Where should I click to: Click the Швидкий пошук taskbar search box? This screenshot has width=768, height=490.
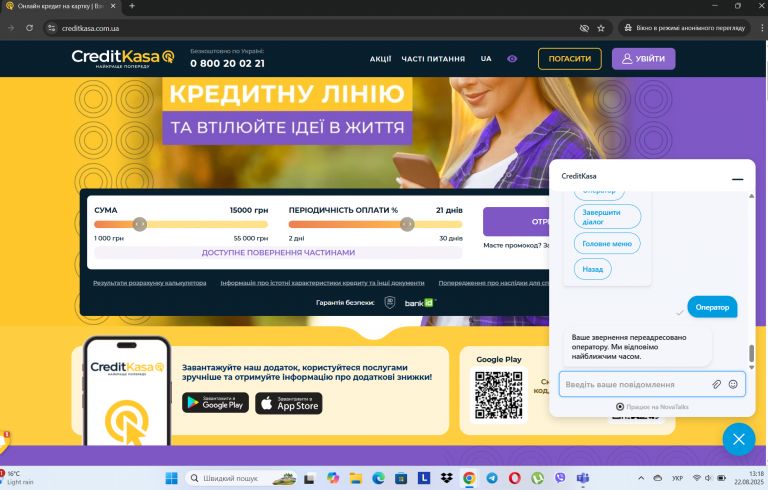[242, 478]
